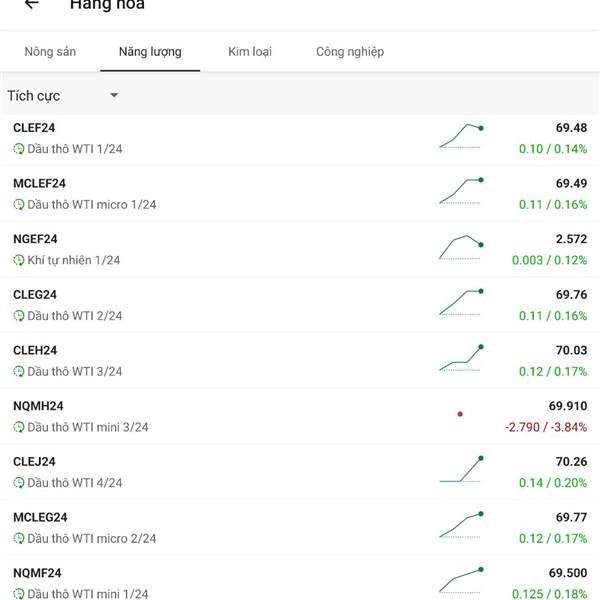Open the NGEF24 sparkline chart

[461, 248]
